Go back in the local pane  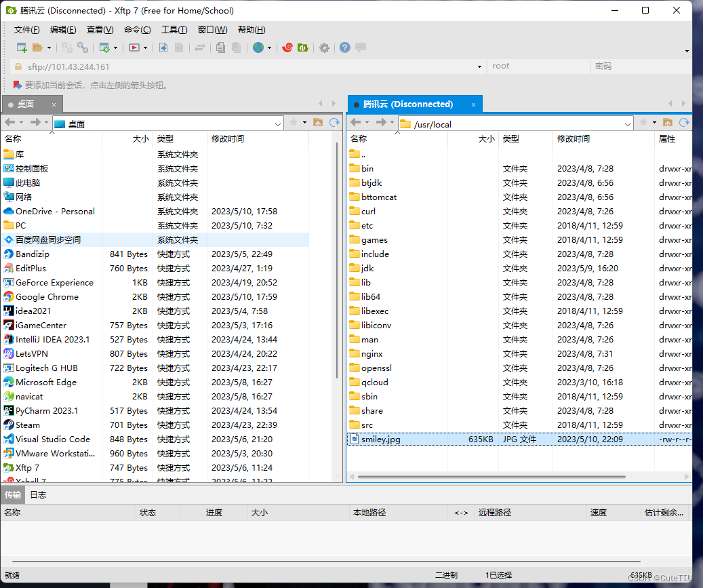click(10, 122)
